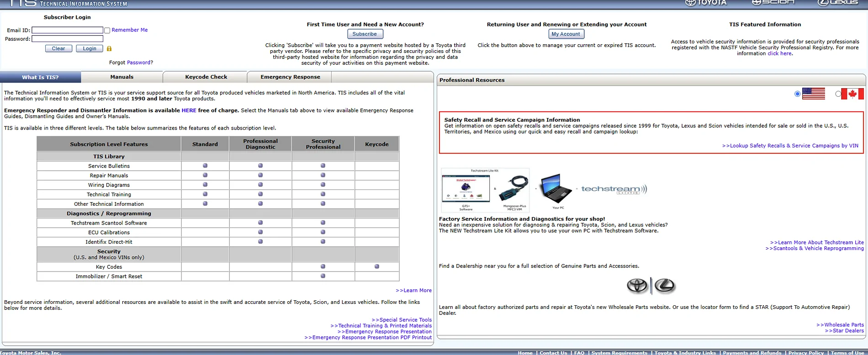Click the Security Professional column header
The width and height of the screenshot is (868, 355).
(x=323, y=144)
